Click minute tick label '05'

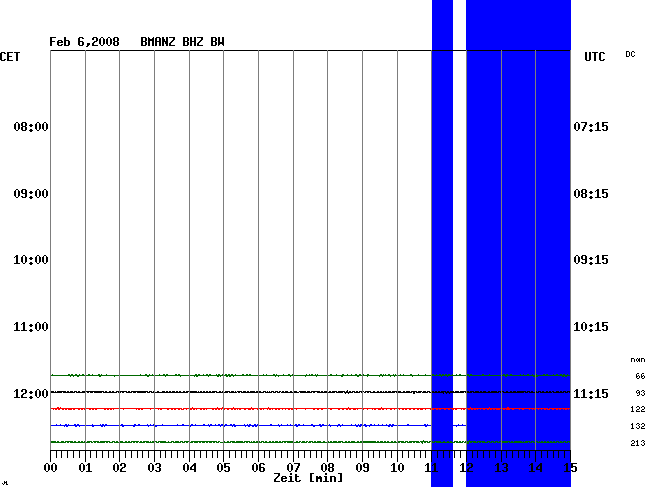(x=223, y=468)
